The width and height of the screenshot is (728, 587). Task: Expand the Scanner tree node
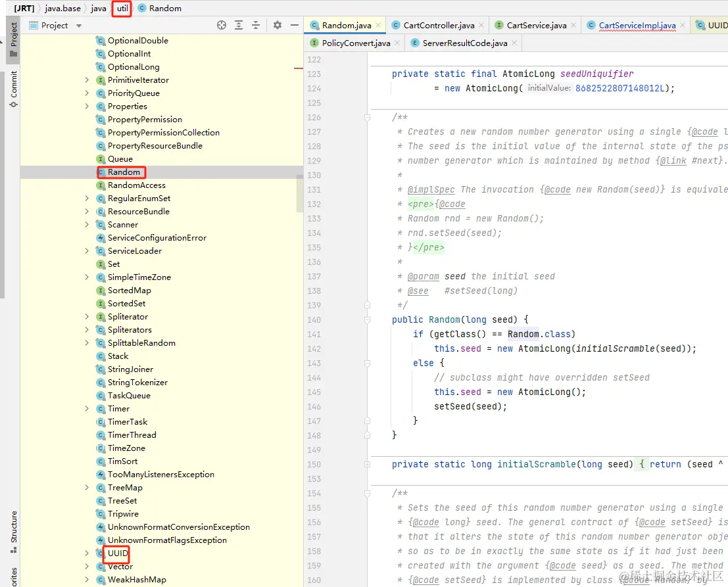[87, 225]
